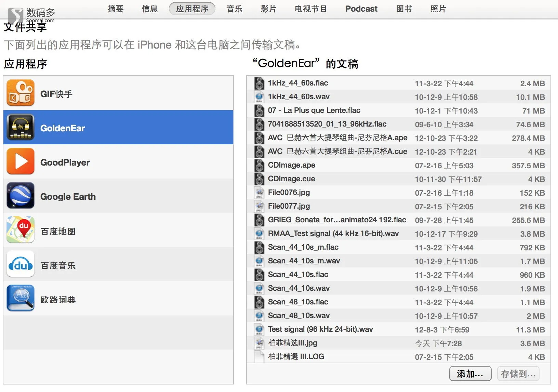Click the 152 KB size value
The width and height of the screenshot is (558, 392).
point(532,193)
